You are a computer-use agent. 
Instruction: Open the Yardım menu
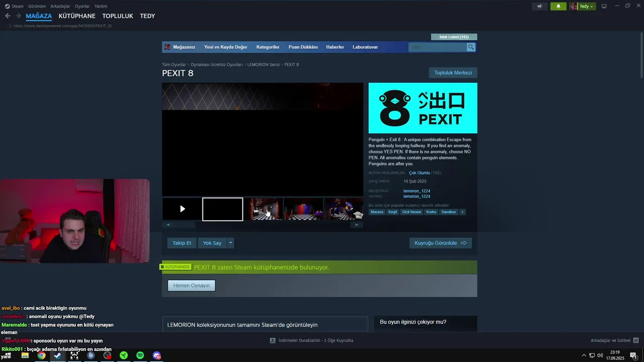[x=101, y=6]
